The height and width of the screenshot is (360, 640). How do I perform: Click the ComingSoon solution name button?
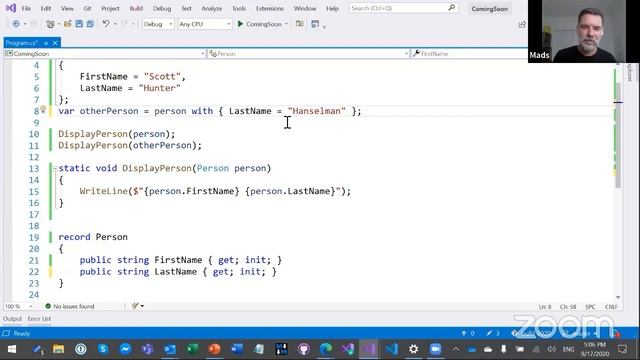(490, 9)
